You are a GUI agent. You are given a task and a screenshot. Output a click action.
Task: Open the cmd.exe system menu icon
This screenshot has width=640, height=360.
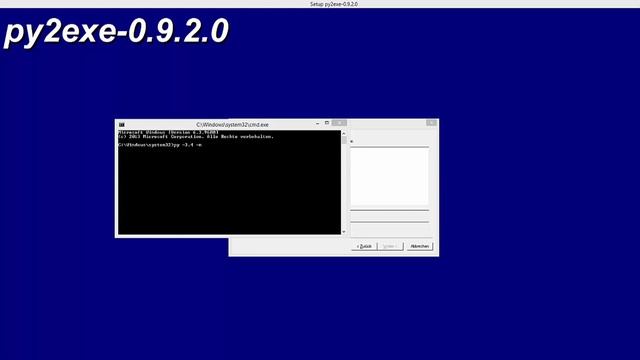122,124
